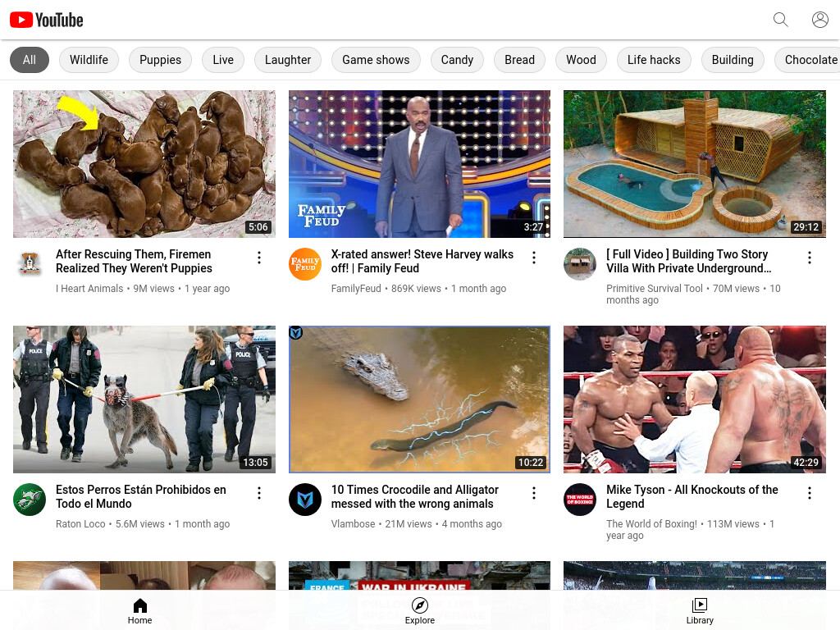This screenshot has width=840, height=630.
Task: Filter by Building chip
Action: pos(733,60)
